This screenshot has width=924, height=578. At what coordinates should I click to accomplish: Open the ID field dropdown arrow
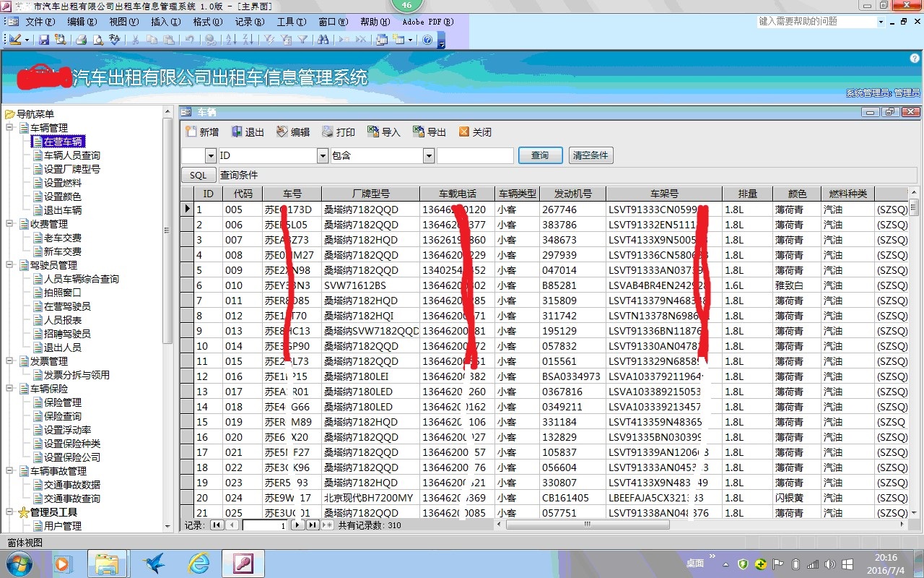323,155
